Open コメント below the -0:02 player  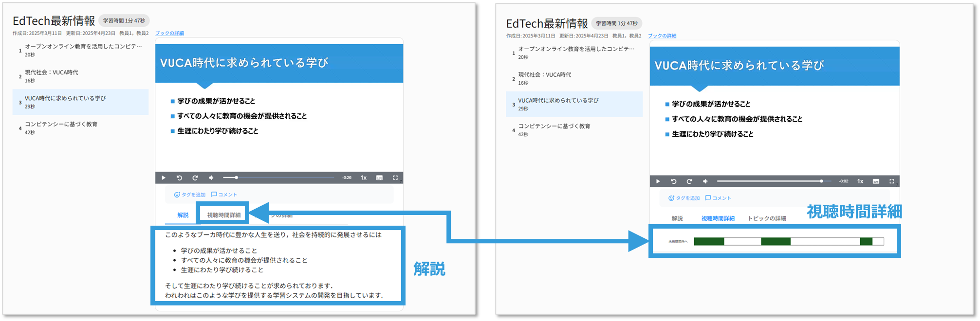pyautogui.click(x=718, y=198)
